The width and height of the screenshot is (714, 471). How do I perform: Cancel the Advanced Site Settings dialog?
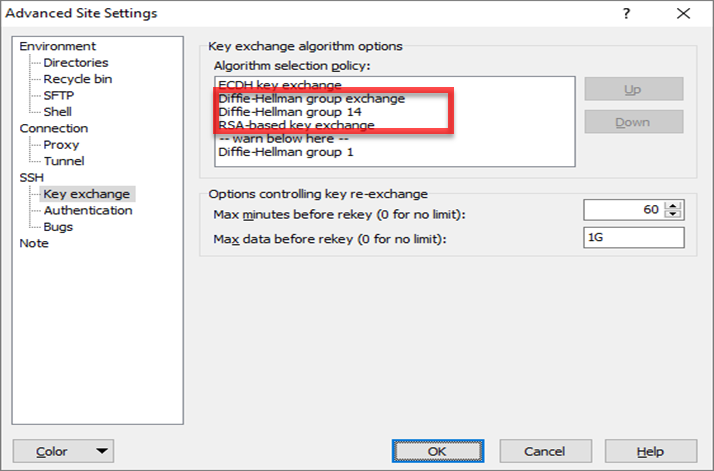pyautogui.click(x=545, y=451)
